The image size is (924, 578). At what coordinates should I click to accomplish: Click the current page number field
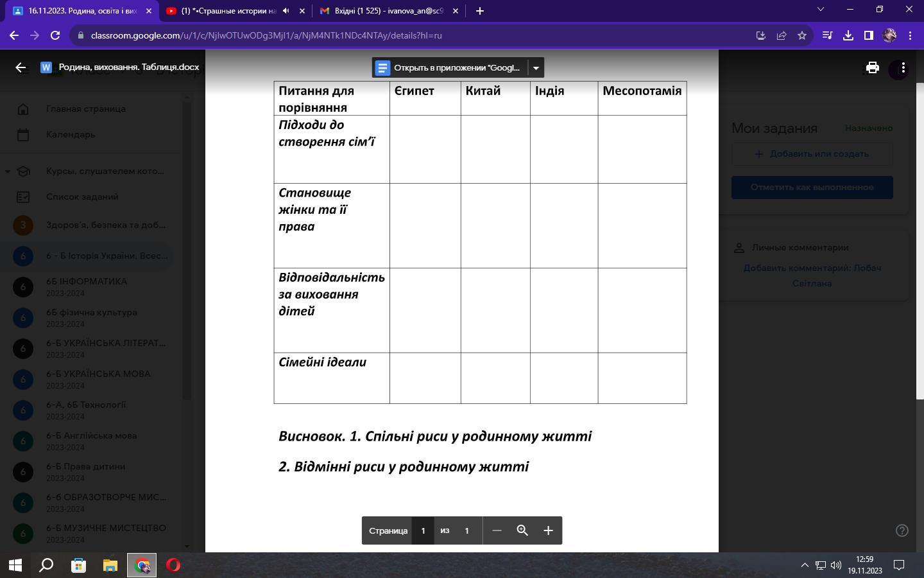pos(423,530)
